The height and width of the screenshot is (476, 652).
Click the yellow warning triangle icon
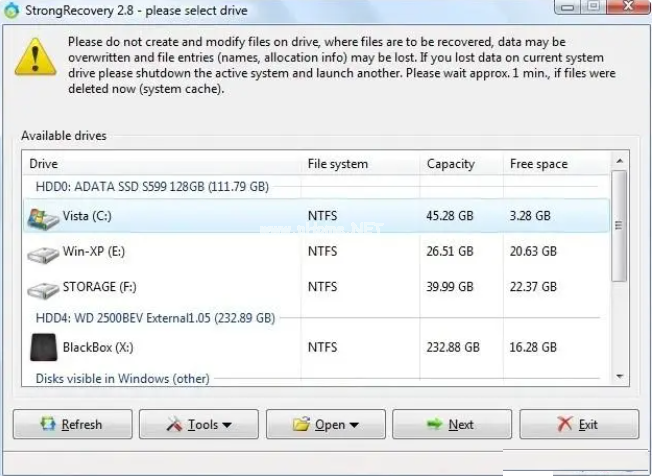(37, 56)
